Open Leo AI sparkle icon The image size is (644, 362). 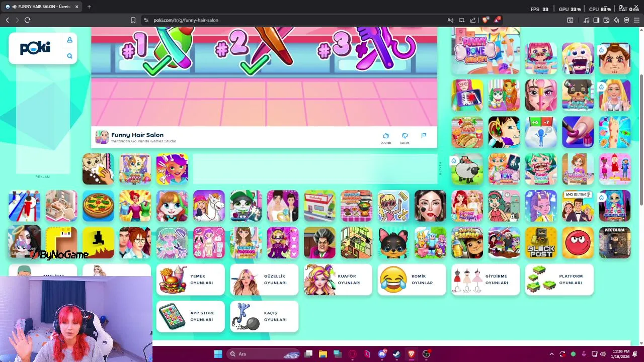[x=616, y=20]
